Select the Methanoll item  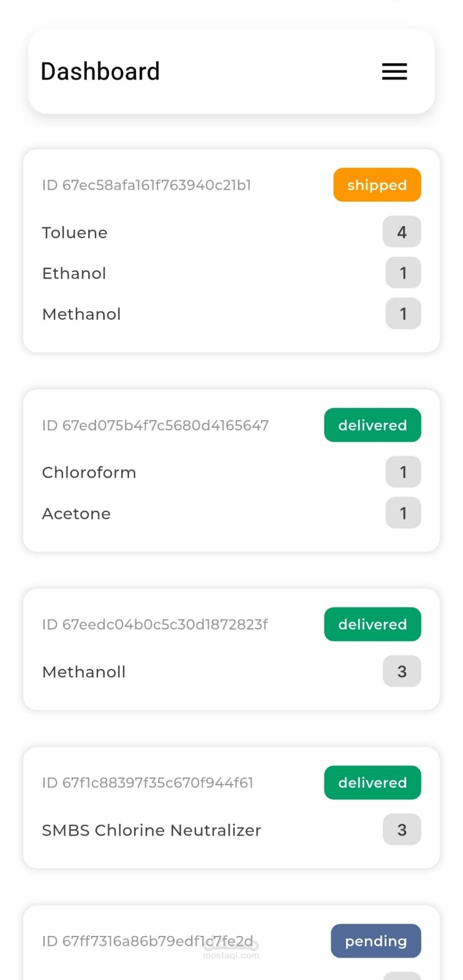tap(84, 672)
